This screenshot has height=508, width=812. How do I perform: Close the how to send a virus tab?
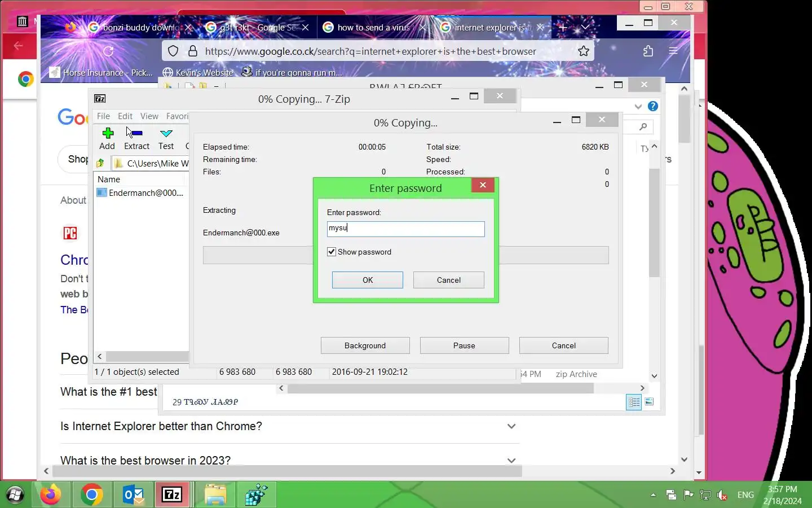tap(422, 27)
